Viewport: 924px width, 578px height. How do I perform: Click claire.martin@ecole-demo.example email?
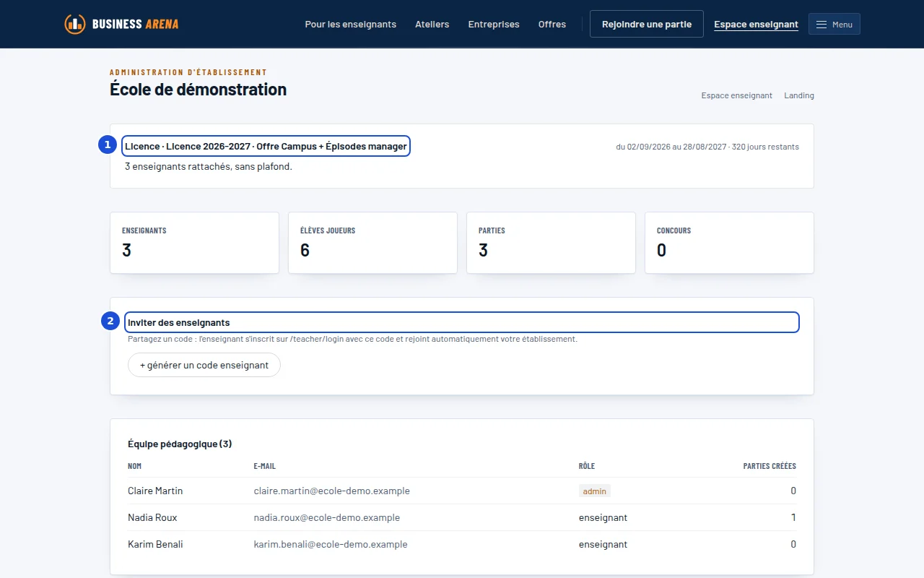pos(332,491)
